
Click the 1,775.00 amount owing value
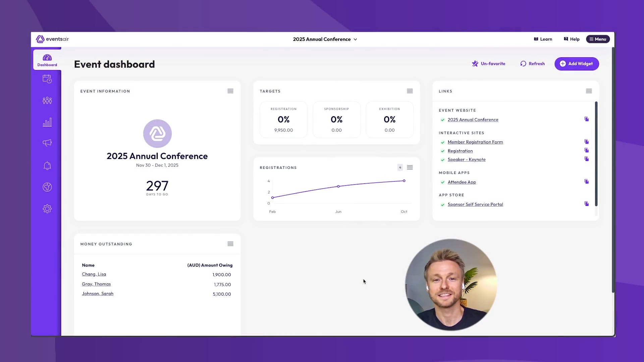(x=222, y=285)
